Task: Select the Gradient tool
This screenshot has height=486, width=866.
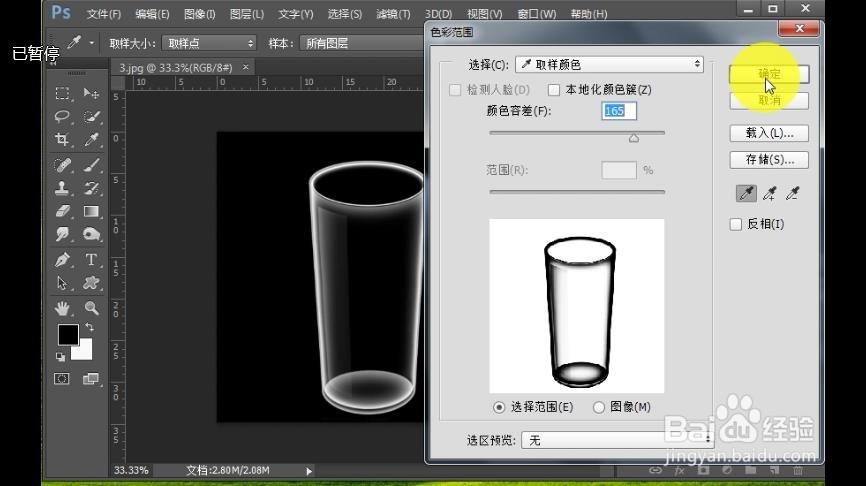Action: [91, 212]
